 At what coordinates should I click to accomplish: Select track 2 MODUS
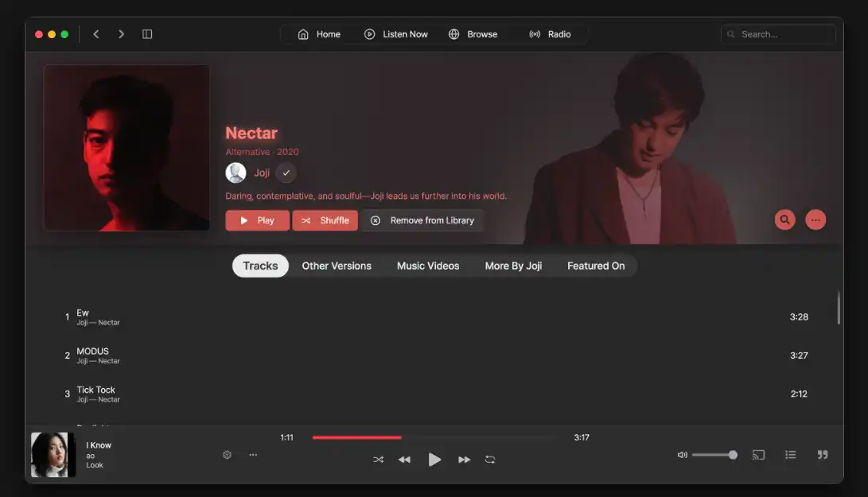click(x=436, y=355)
